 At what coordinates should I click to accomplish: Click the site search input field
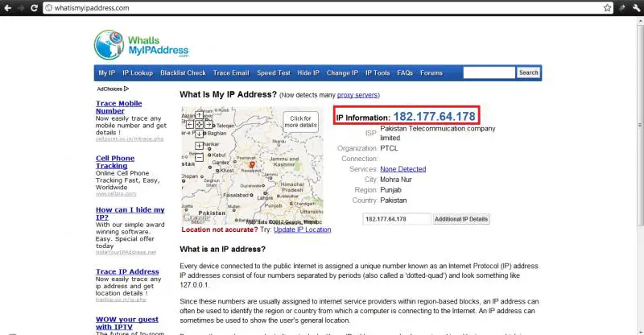489,72
